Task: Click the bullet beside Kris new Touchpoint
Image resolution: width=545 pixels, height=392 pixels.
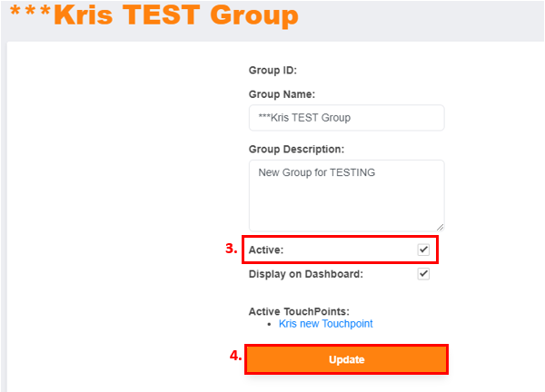Action: click(270, 324)
